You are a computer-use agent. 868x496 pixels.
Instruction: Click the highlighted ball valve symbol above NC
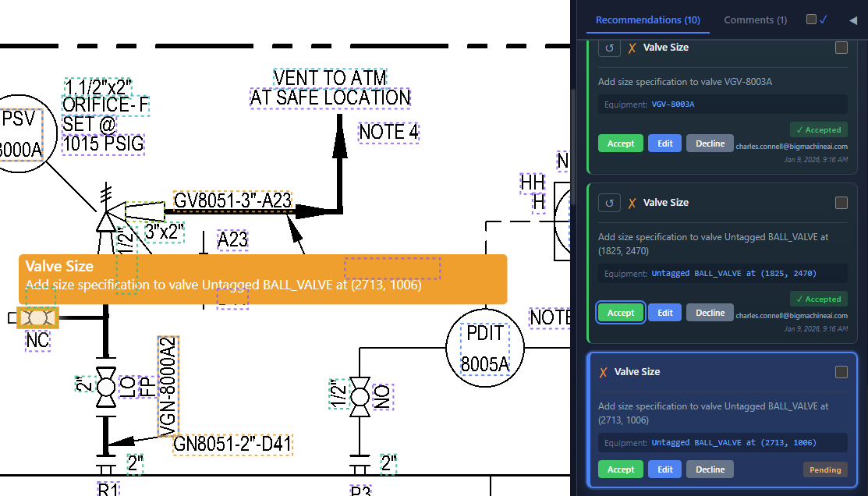click(36, 318)
